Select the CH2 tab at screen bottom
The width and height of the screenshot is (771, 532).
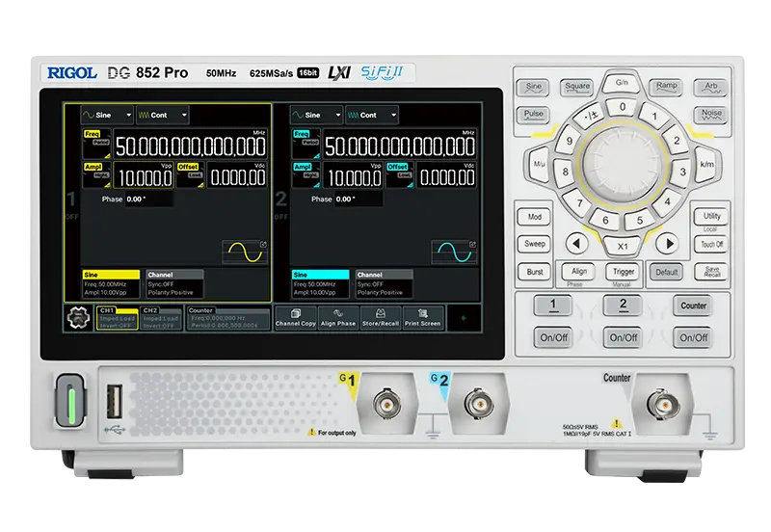pos(160,318)
